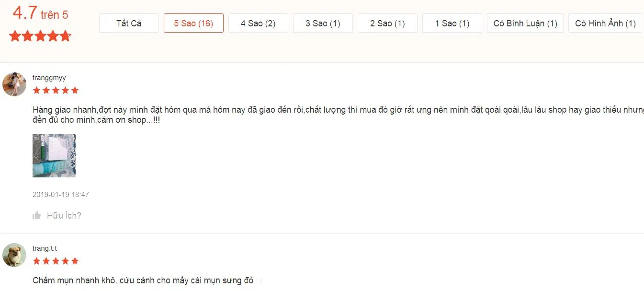Click the third star of tranggmyy's rating
The height and width of the screenshot is (291, 644).
[56, 90]
